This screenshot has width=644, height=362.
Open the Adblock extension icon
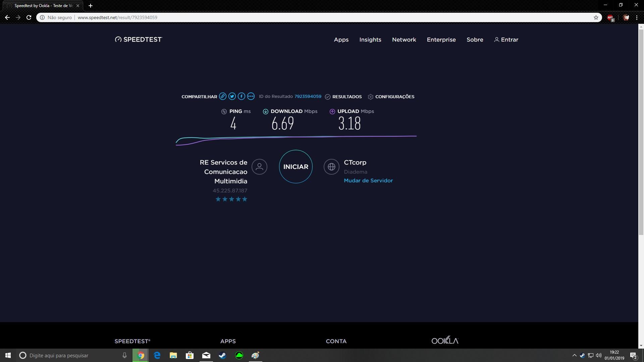coord(610,18)
